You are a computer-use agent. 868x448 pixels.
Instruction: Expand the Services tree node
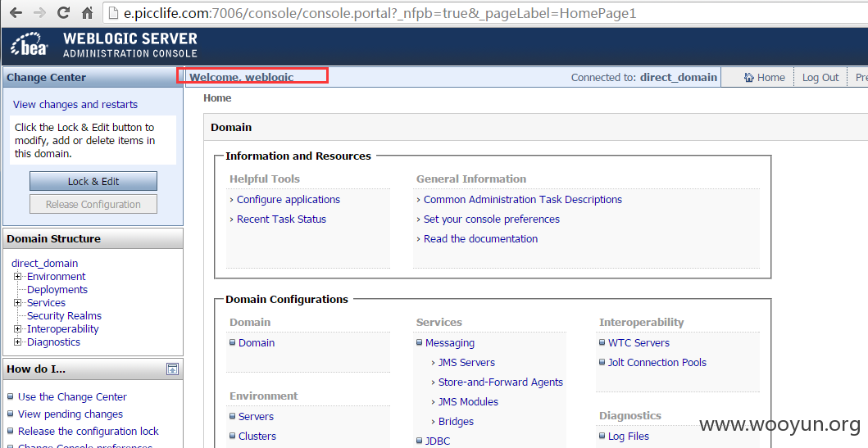(18, 302)
